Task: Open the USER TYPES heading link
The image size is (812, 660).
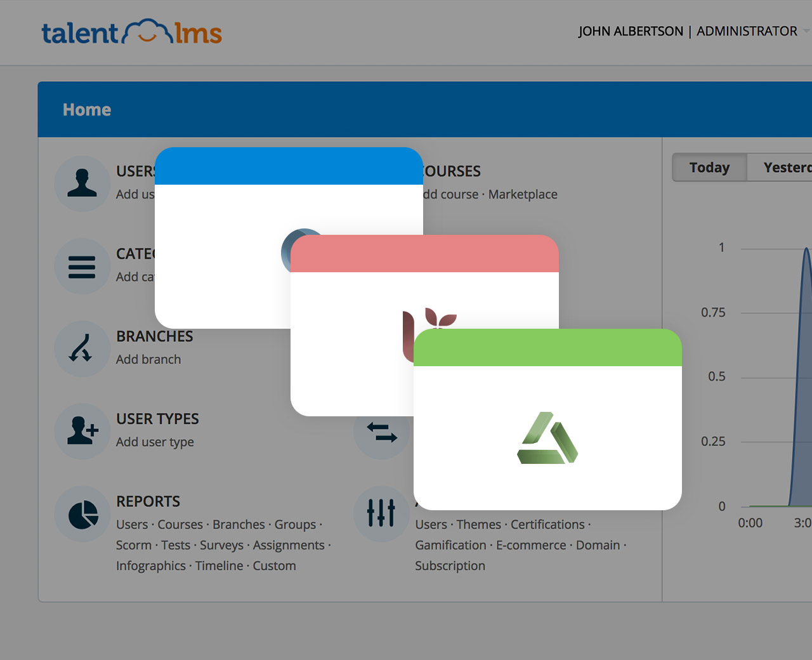Action: pyautogui.click(x=157, y=419)
